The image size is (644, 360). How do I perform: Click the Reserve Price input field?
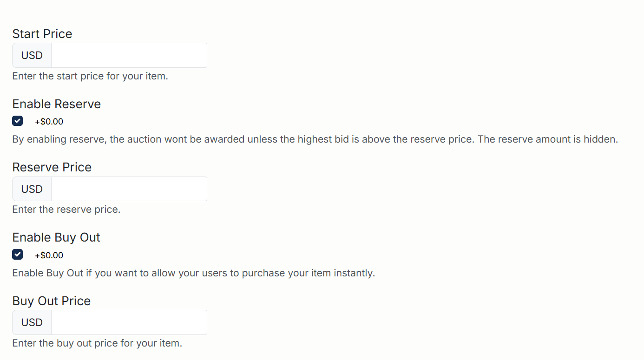129,189
